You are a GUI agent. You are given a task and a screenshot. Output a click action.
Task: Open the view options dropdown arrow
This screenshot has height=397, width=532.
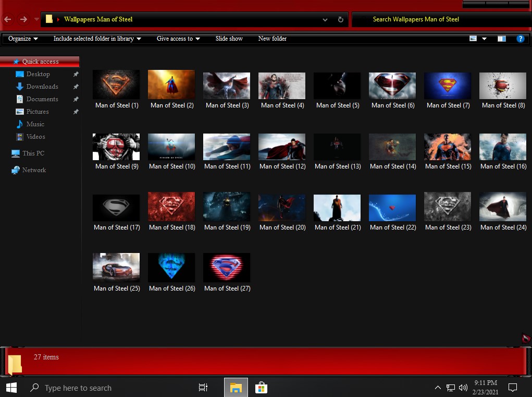[x=484, y=39]
